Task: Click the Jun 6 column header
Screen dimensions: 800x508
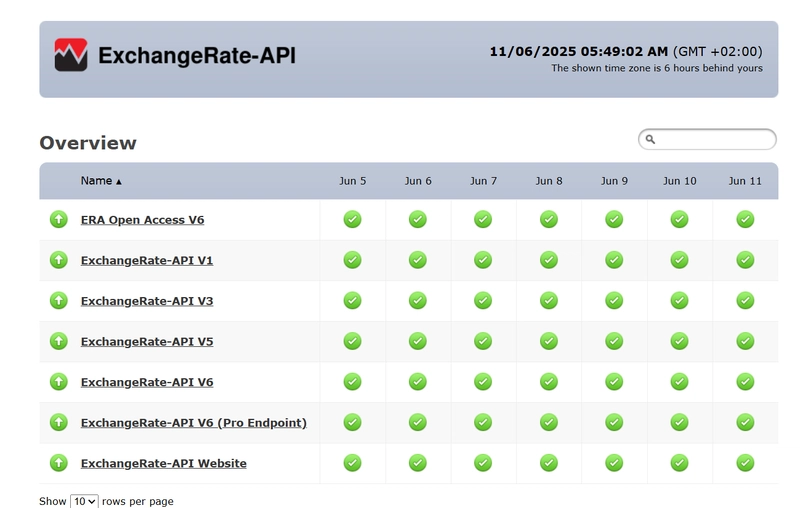Action: 418,181
